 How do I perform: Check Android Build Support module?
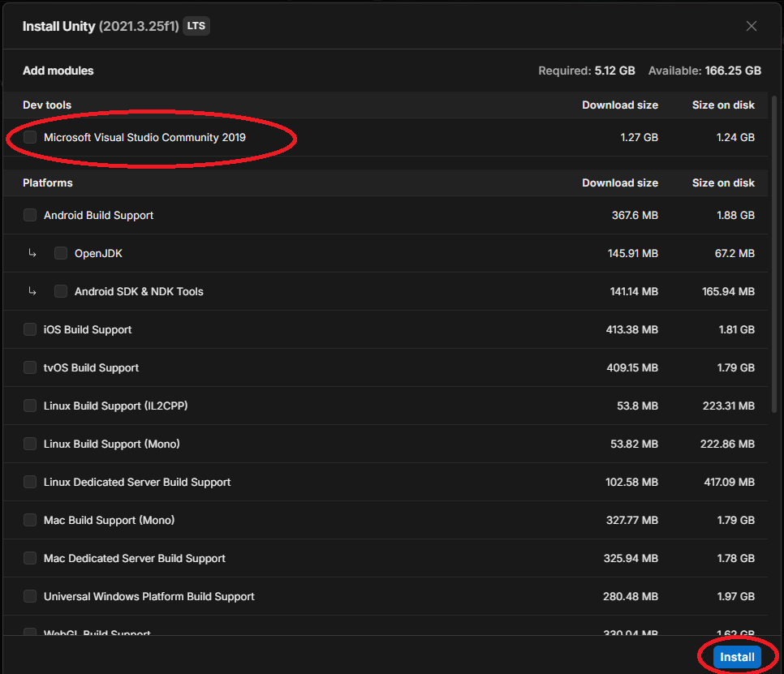pos(30,215)
